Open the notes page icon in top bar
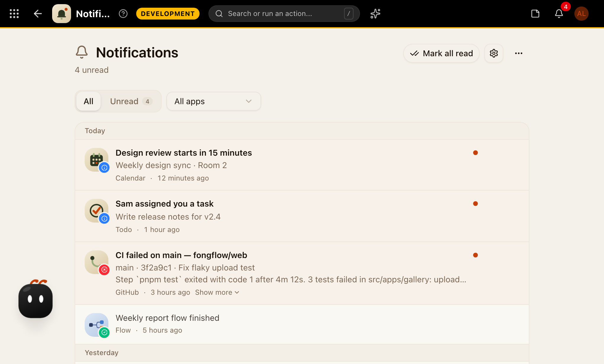604x364 pixels. point(535,14)
